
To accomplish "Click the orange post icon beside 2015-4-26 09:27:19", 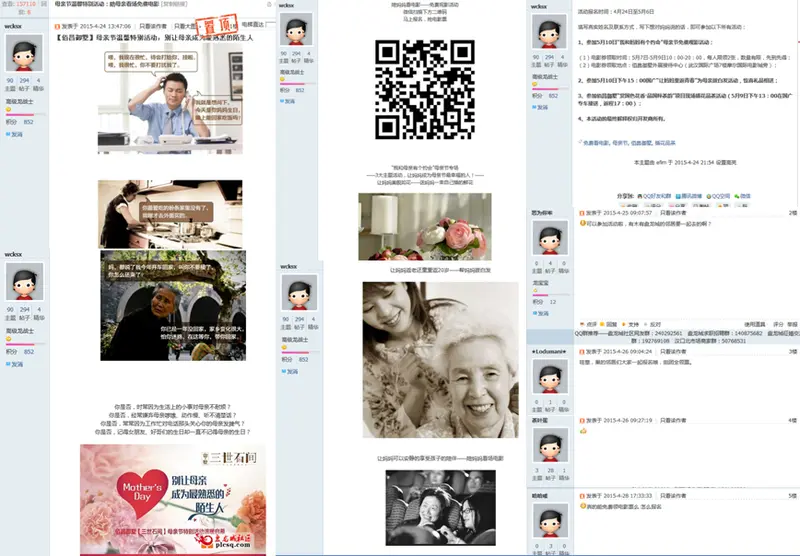I will (582, 420).
